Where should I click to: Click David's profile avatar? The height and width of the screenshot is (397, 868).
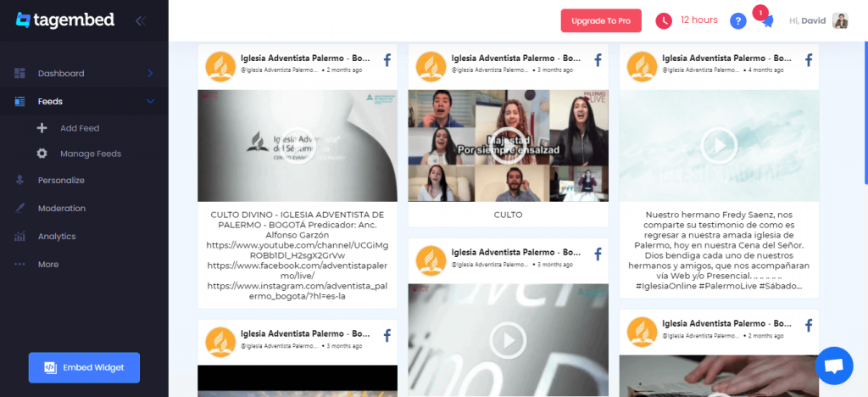point(840,20)
